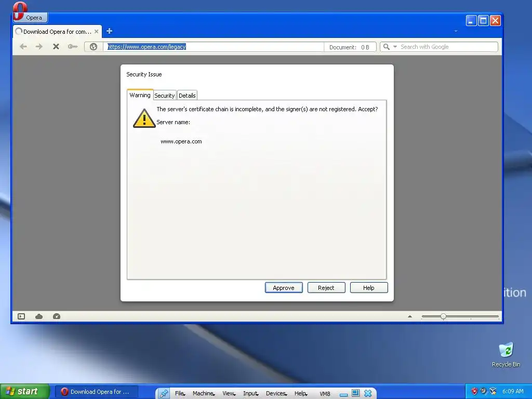
Task: Click the password key wand icon
Action: pos(73,46)
